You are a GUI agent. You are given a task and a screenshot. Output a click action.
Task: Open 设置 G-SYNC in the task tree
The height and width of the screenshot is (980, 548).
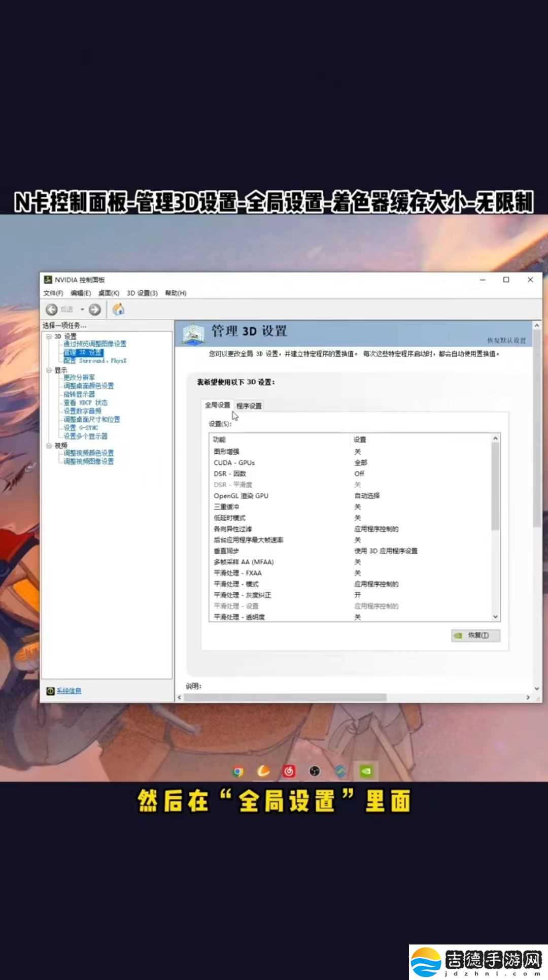pos(81,428)
